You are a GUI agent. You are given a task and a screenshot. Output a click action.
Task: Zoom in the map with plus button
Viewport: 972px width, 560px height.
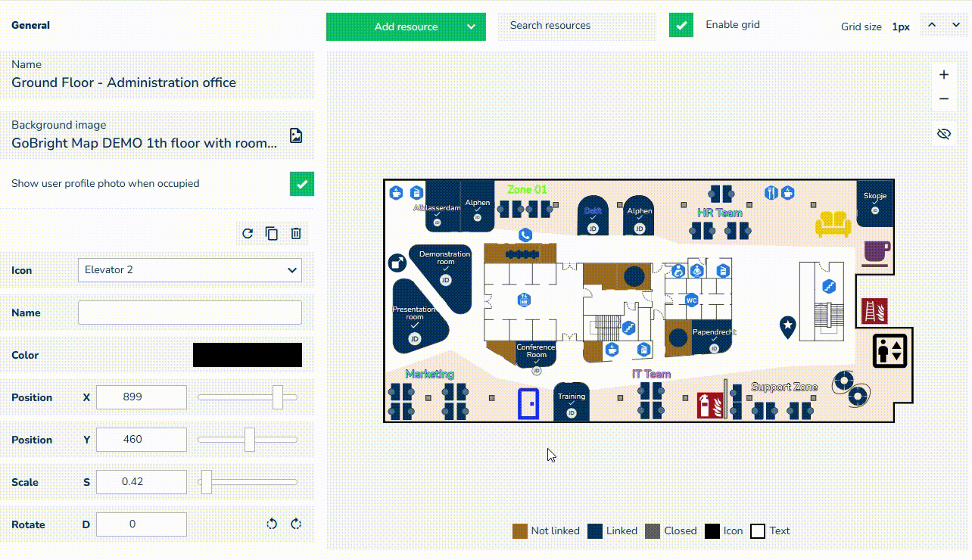coord(943,75)
